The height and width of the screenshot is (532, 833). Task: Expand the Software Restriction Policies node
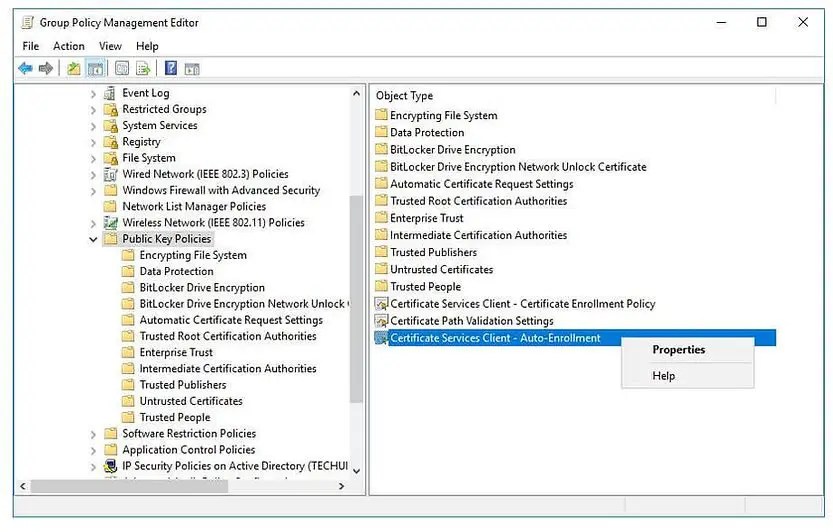pos(93,434)
